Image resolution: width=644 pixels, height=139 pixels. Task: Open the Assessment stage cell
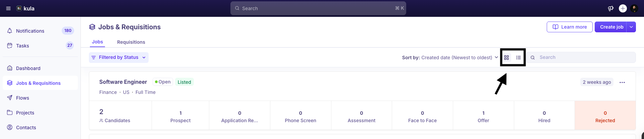(362, 115)
